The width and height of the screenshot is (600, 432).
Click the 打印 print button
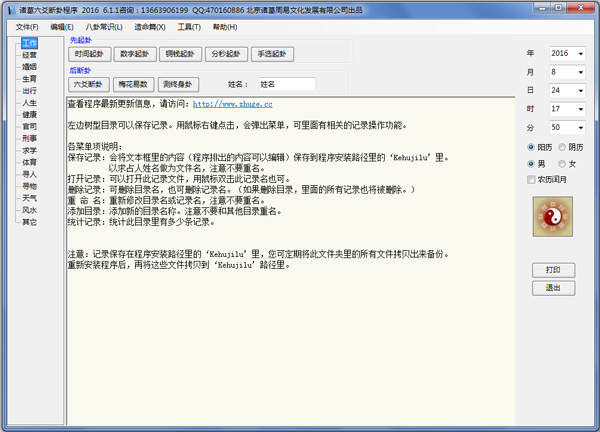tap(553, 270)
